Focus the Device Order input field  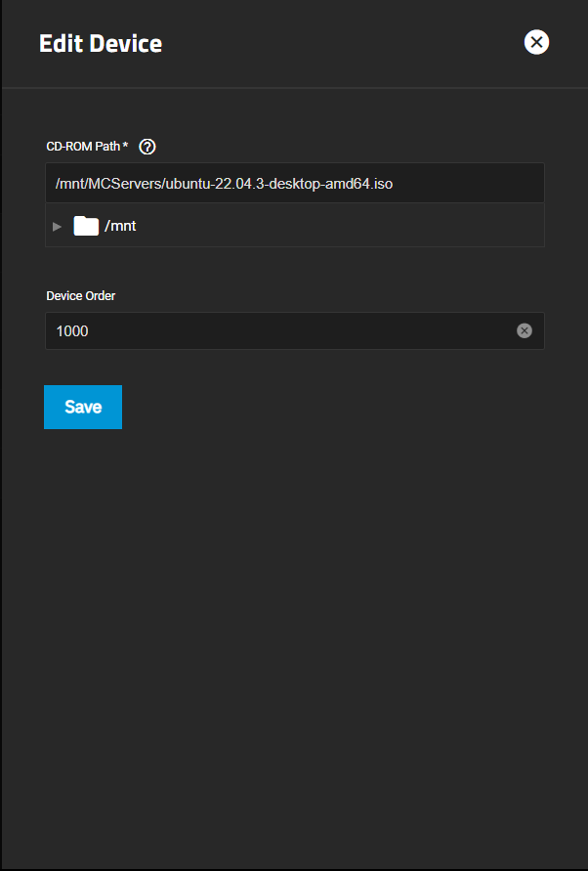coord(295,331)
